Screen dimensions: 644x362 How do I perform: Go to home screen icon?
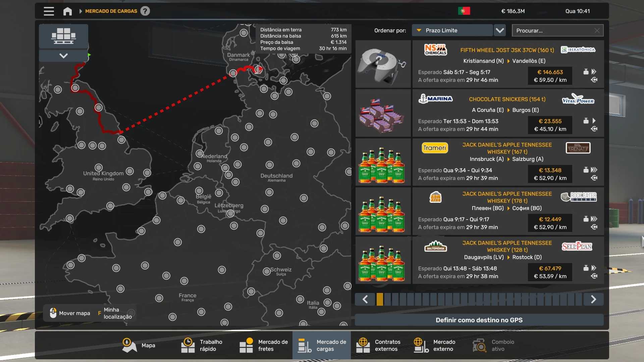point(67,11)
